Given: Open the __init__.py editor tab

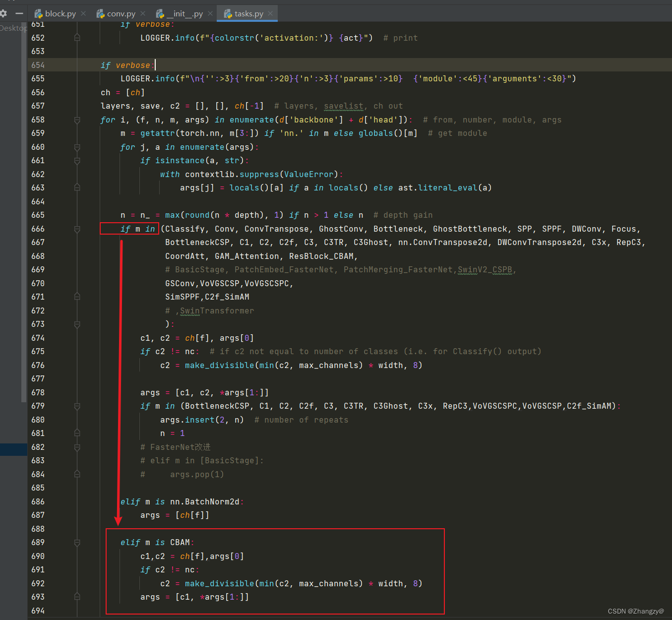Looking at the screenshot, I should pos(180,13).
